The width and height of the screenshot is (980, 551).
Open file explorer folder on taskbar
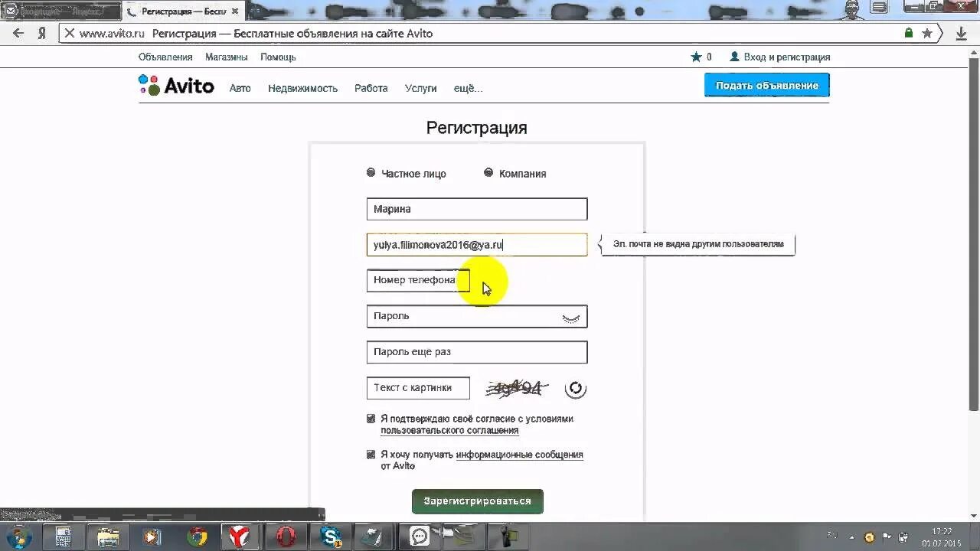click(x=108, y=536)
